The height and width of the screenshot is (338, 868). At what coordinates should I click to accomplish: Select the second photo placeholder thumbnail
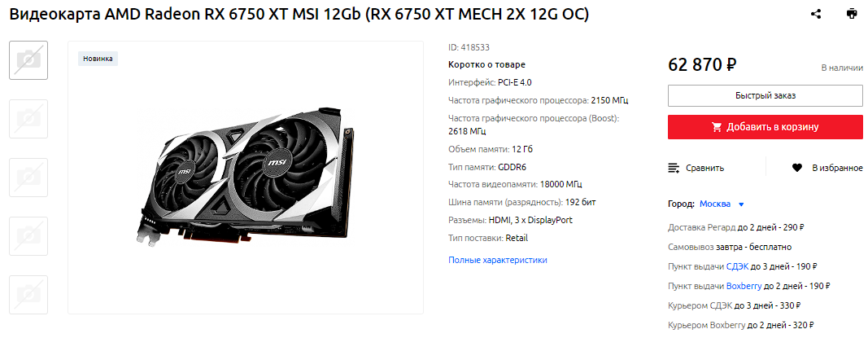tap(28, 119)
